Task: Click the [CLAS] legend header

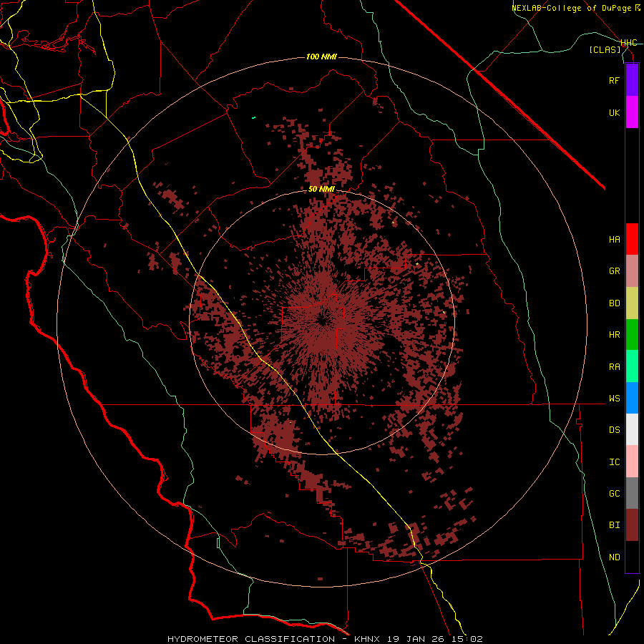Action: (x=605, y=49)
